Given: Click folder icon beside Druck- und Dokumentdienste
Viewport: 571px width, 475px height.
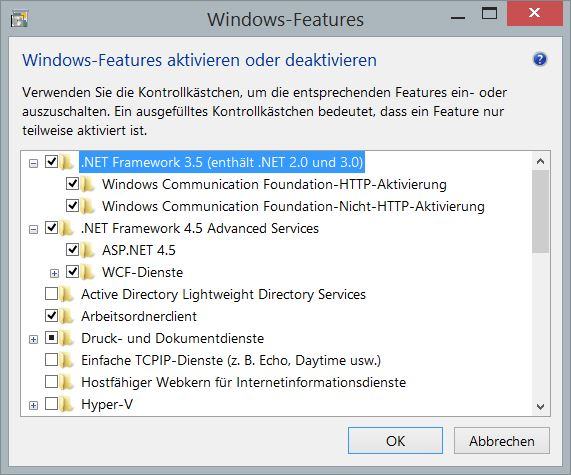Looking at the screenshot, I should (67, 338).
